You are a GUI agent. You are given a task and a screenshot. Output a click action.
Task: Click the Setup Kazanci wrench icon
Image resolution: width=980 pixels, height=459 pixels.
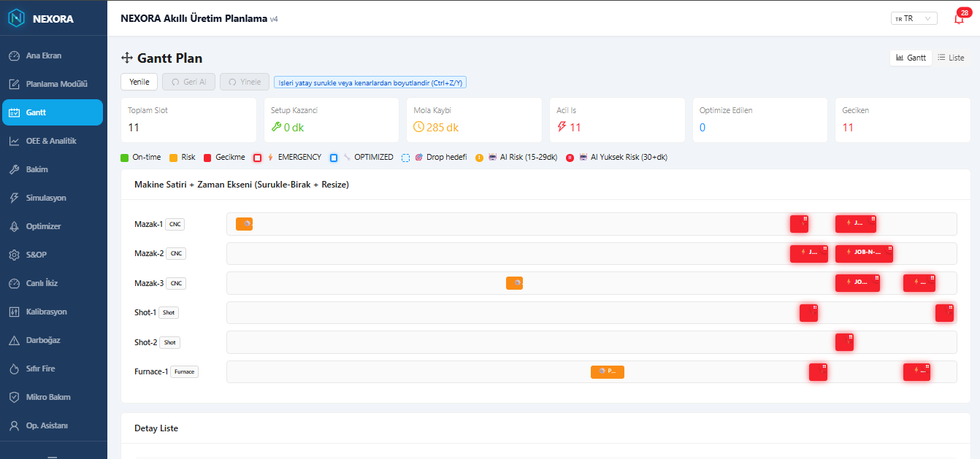pyautogui.click(x=276, y=127)
